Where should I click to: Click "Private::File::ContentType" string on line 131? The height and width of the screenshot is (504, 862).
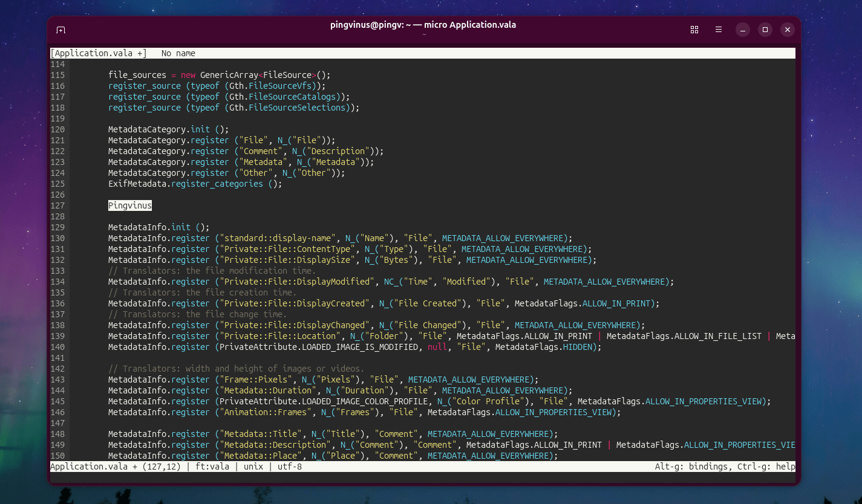[x=287, y=249]
